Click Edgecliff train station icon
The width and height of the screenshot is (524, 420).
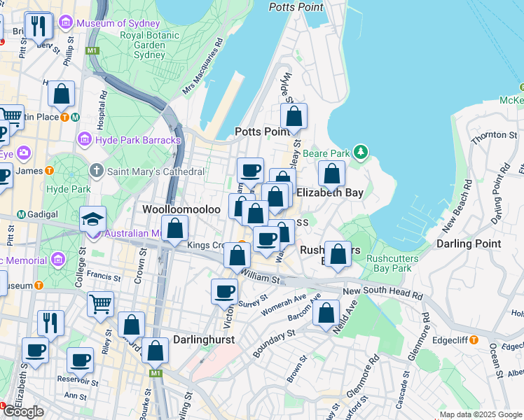click(474, 340)
